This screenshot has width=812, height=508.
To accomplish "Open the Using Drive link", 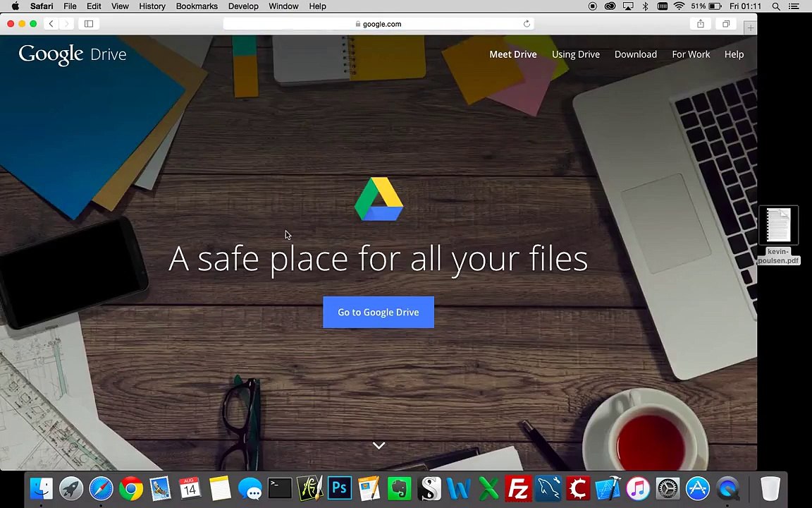I will click(576, 54).
